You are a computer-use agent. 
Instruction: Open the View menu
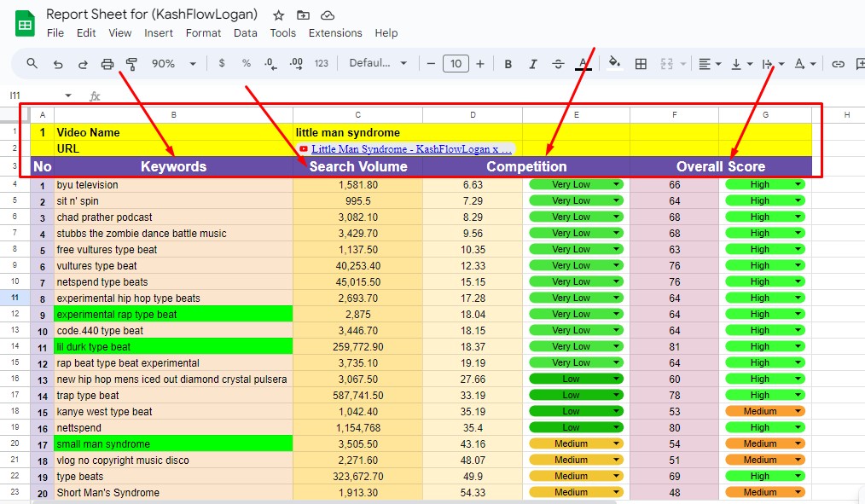click(119, 33)
